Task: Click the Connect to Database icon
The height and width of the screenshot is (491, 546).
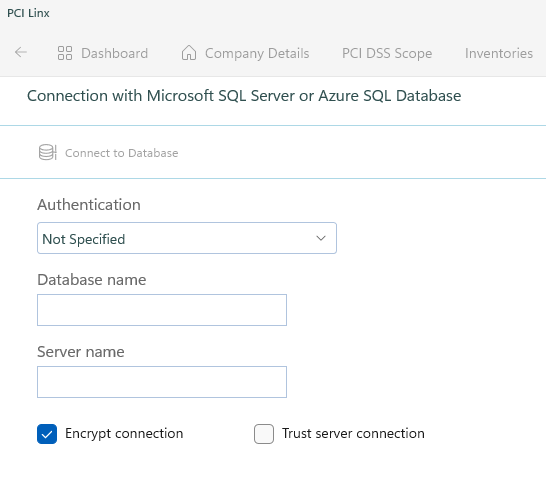Action: (x=47, y=153)
